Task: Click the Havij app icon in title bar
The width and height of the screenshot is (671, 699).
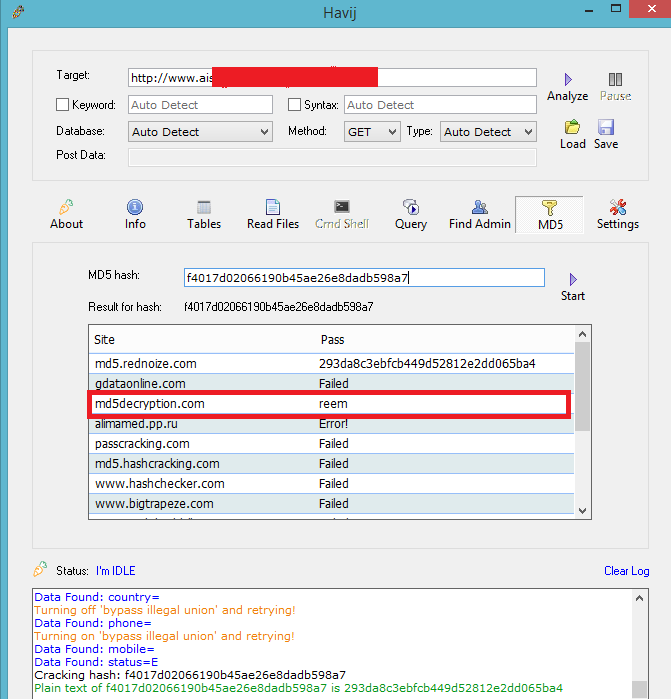Action: [x=18, y=11]
